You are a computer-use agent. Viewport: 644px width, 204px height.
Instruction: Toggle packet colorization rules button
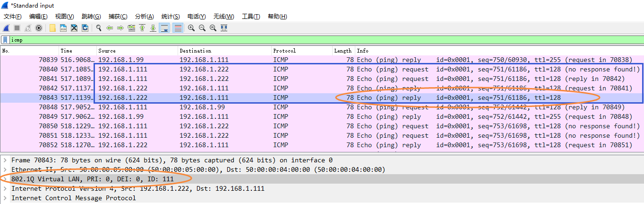pos(178,28)
